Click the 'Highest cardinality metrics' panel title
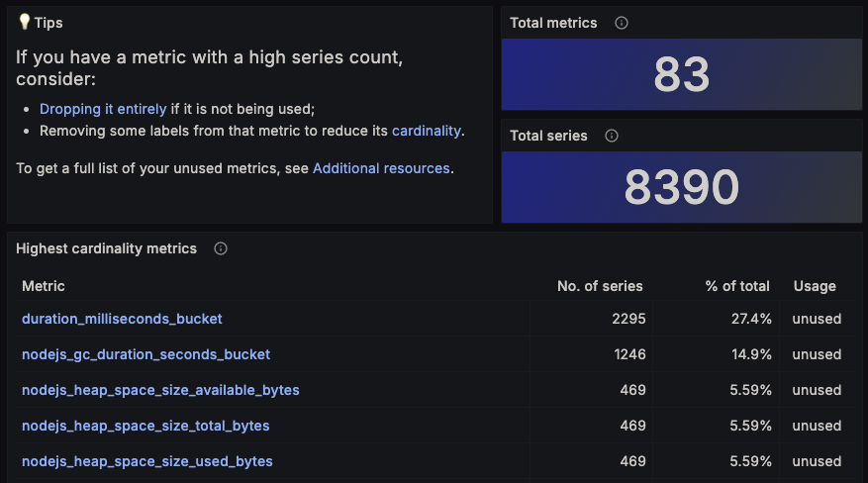 point(106,248)
